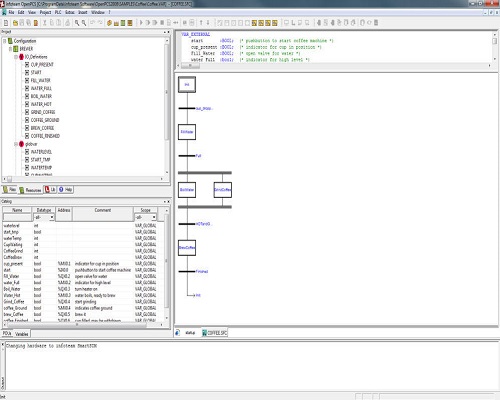Select GRIND_COFFEE in the project tree
500x400 pixels.
tap(43, 112)
